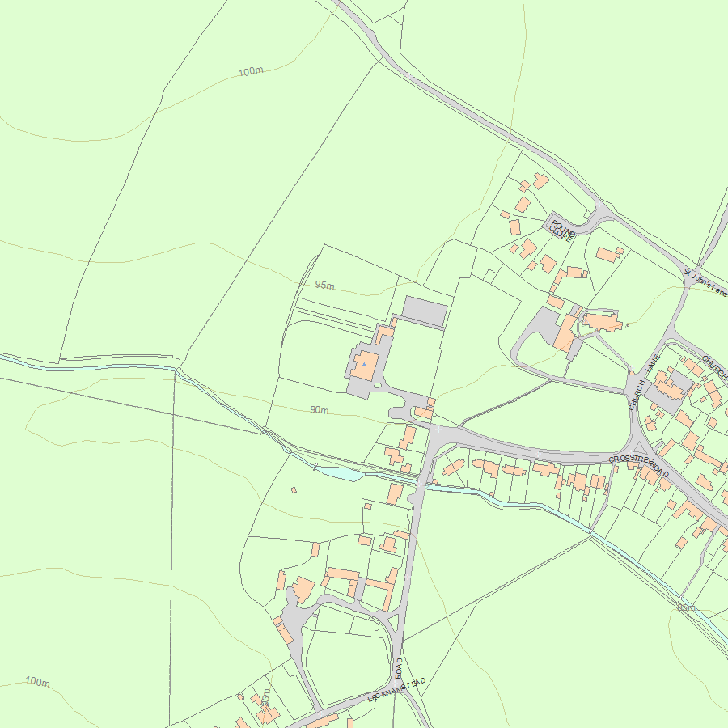
Task: Click the 85m contour label
Action: pos(686,607)
